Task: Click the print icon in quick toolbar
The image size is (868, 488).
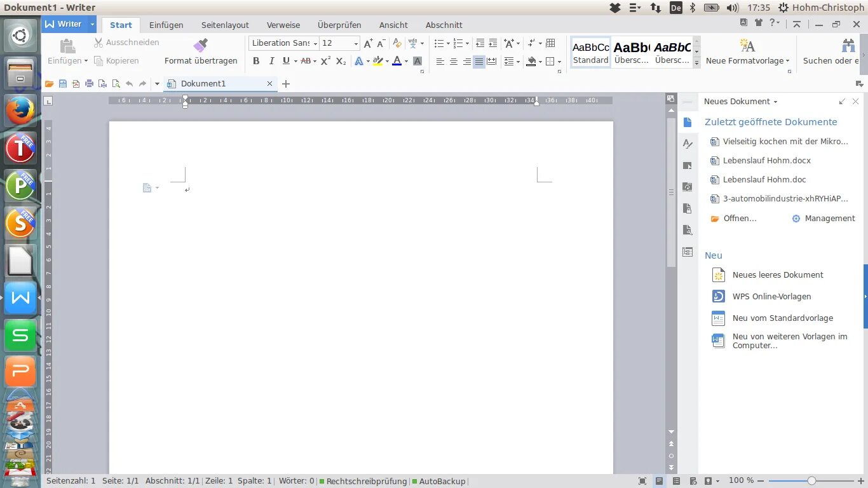Action: 89,84
